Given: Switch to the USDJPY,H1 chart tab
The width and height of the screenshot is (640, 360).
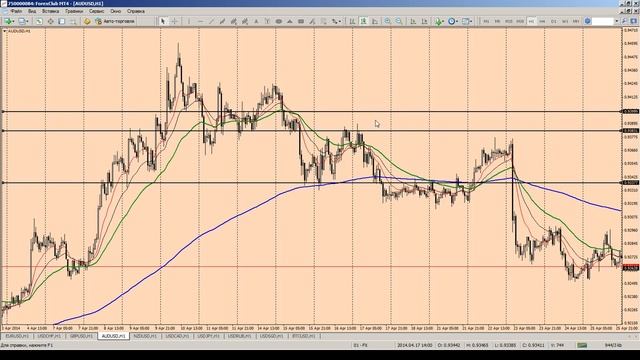Looking at the screenshot, I should [209, 336].
